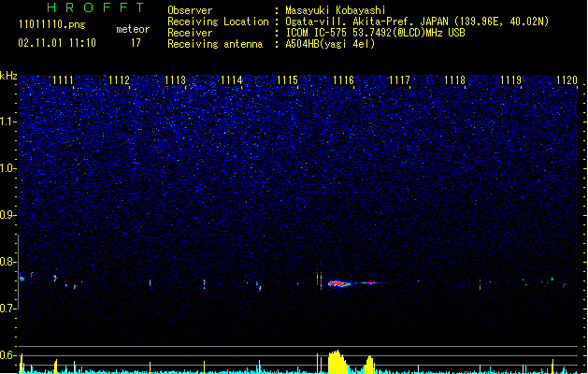This screenshot has width=588, height=374.
Task: Click the 1114 time marker
Action: click(232, 80)
